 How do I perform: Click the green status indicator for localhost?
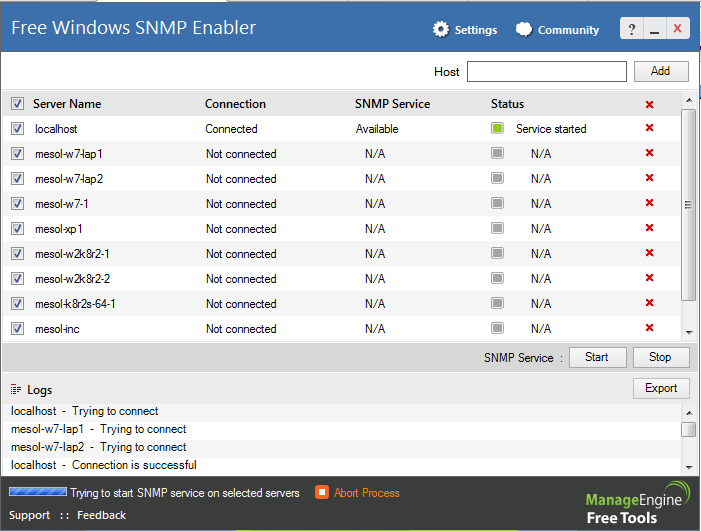click(x=497, y=128)
